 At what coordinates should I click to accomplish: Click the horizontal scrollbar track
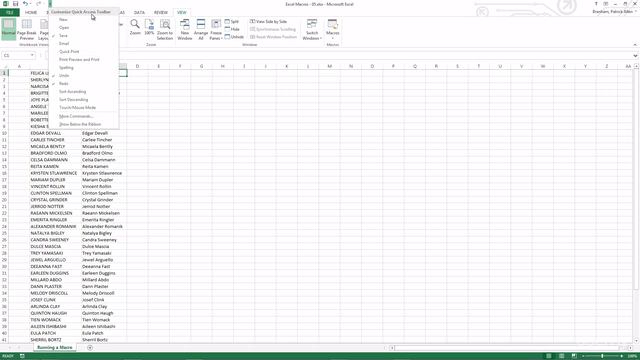(x=511, y=348)
